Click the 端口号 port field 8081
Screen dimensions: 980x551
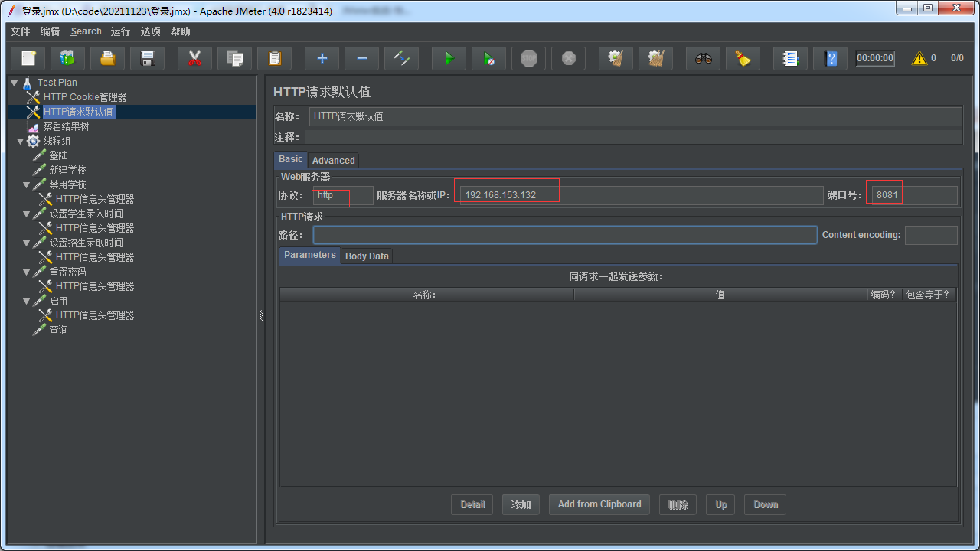(x=914, y=195)
